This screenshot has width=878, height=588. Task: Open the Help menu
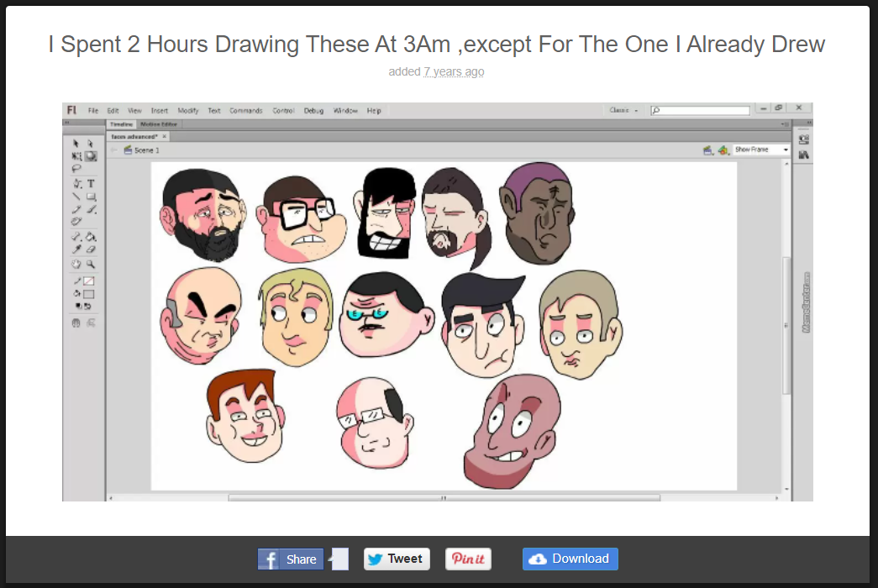[x=374, y=110]
